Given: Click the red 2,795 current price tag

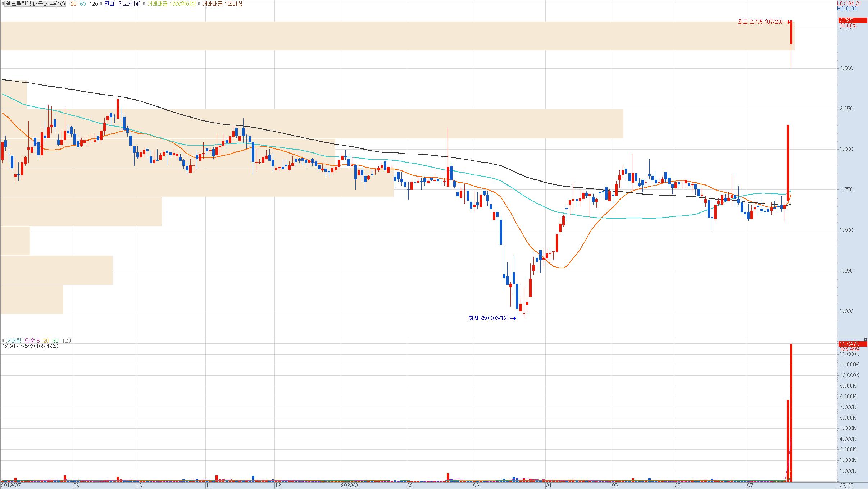Looking at the screenshot, I should [x=852, y=20].
